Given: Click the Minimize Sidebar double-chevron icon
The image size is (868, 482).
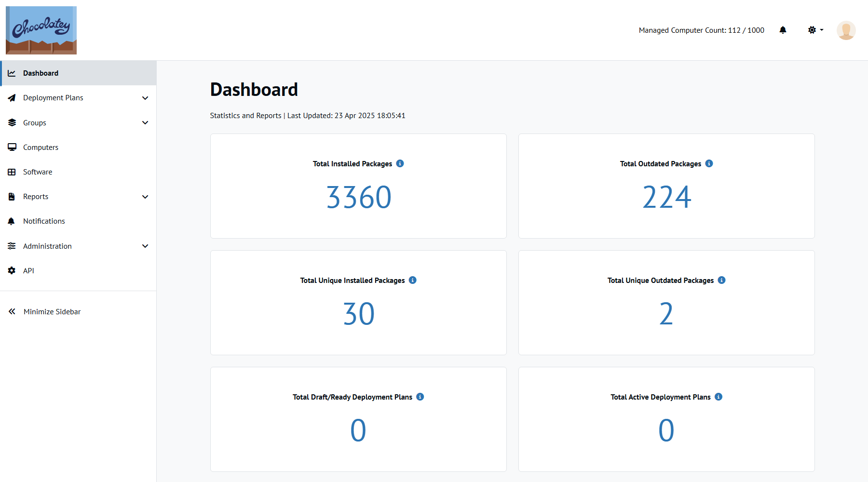Looking at the screenshot, I should [12, 311].
